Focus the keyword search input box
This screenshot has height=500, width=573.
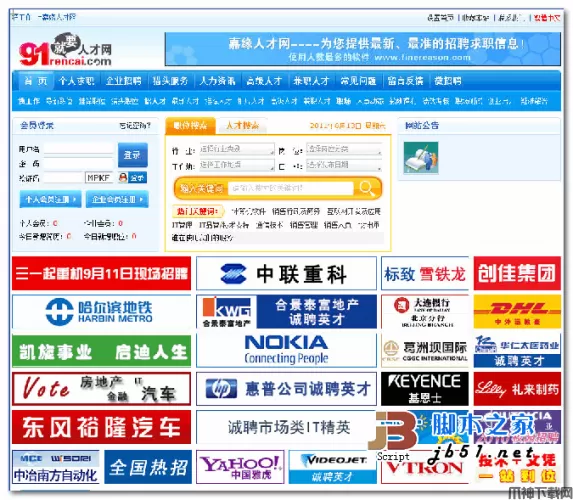[291, 188]
